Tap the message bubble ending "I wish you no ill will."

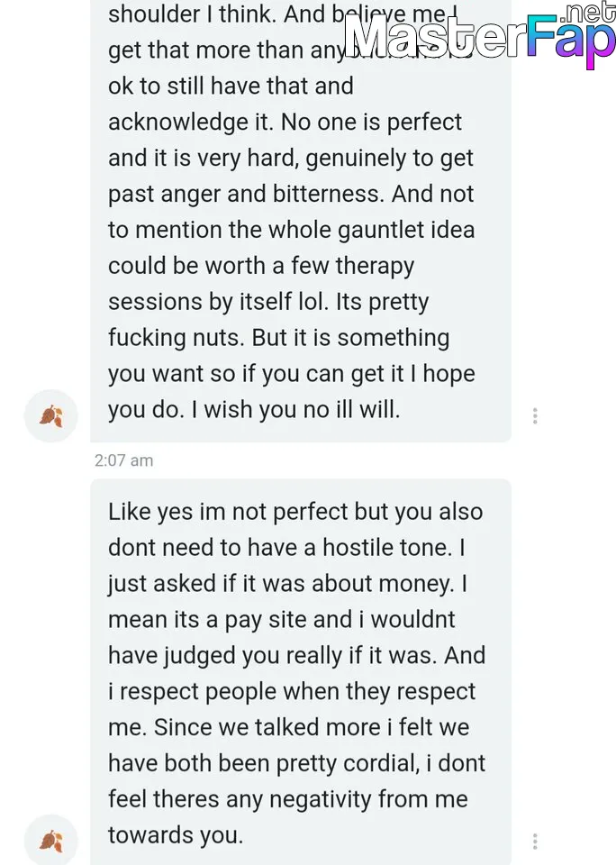(x=301, y=221)
